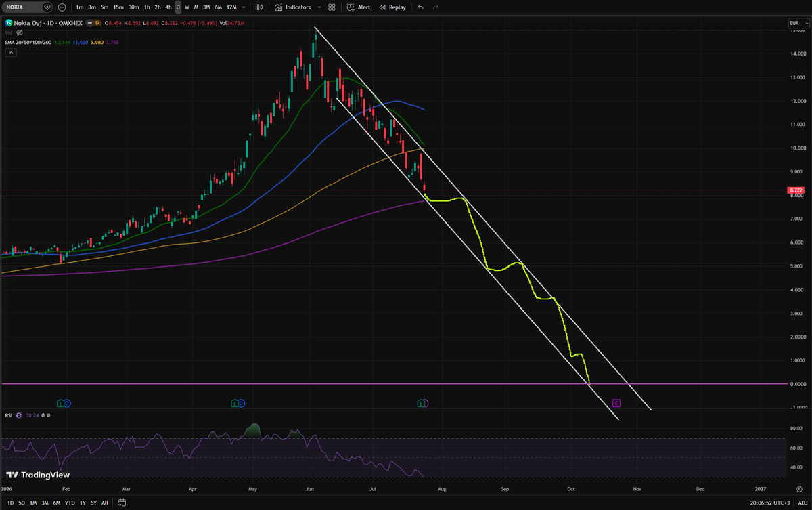
Task: Select the 15m interval
Action: point(118,7)
